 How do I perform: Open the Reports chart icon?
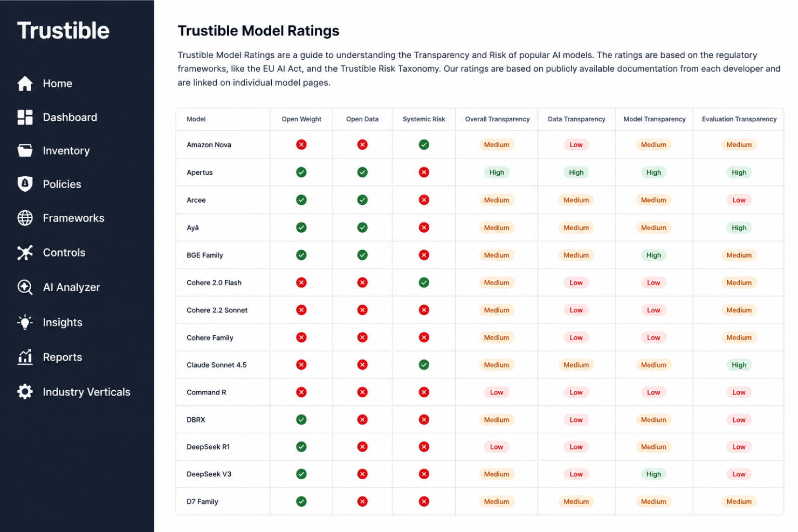[25, 357]
